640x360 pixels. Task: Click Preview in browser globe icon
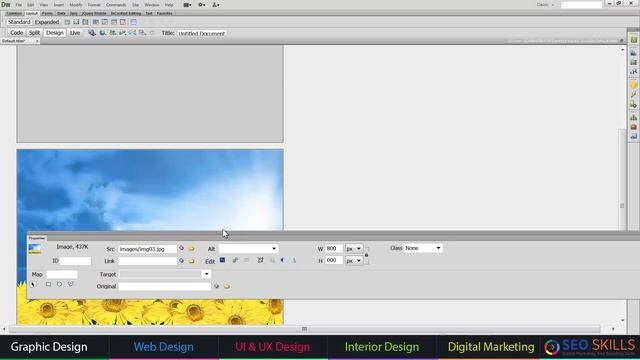(x=102, y=33)
